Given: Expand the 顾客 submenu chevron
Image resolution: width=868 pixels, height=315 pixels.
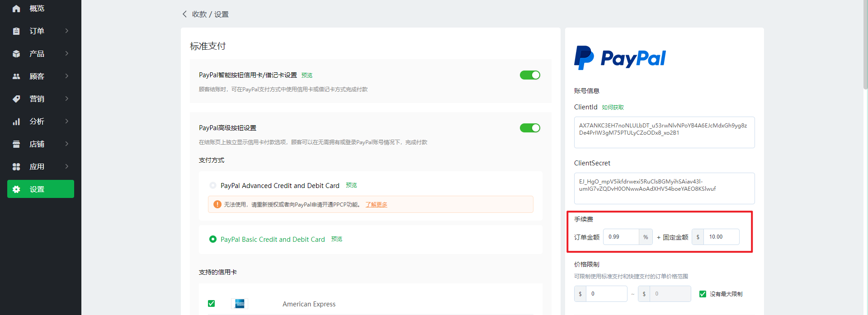Looking at the screenshot, I should tap(67, 76).
